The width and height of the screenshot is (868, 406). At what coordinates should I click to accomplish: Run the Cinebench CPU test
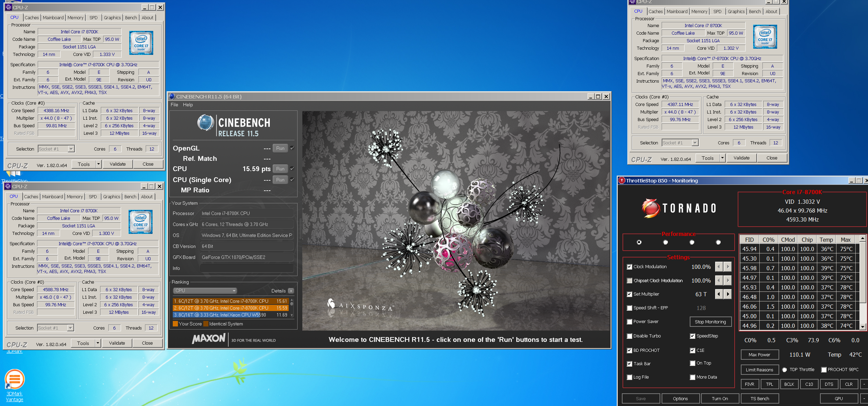280,169
